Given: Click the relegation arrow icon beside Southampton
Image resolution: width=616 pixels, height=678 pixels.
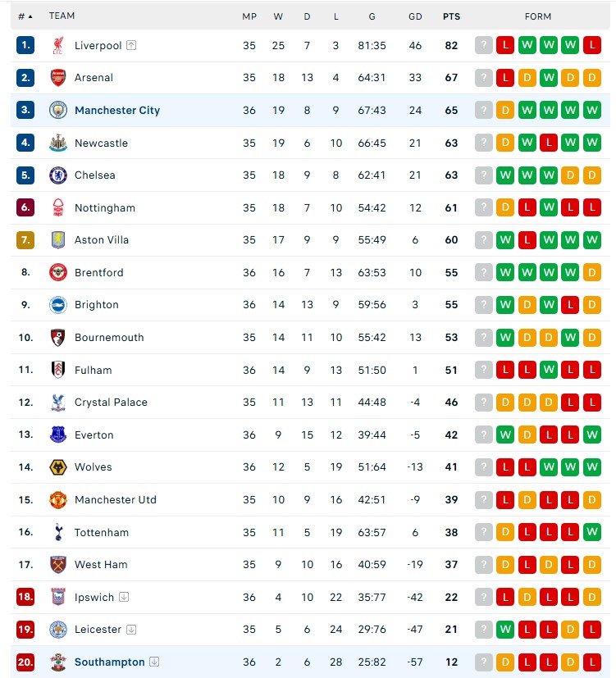Looking at the screenshot, I should point(154,662).
